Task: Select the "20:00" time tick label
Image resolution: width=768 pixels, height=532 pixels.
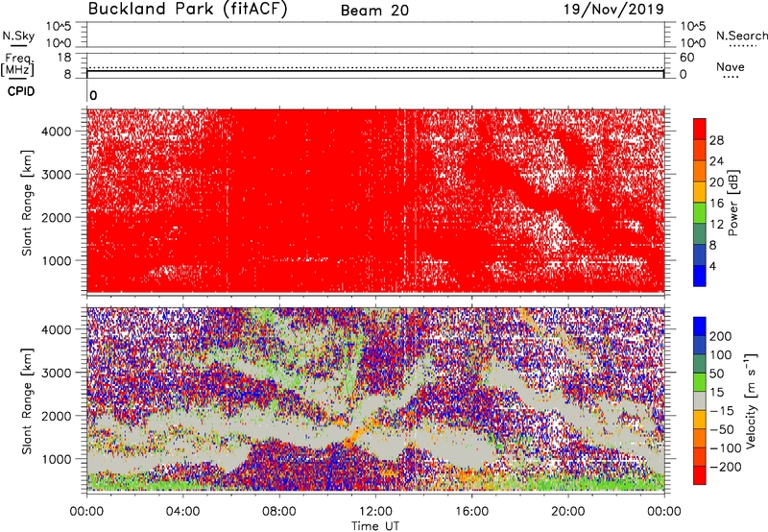Action: click(567, 512)
